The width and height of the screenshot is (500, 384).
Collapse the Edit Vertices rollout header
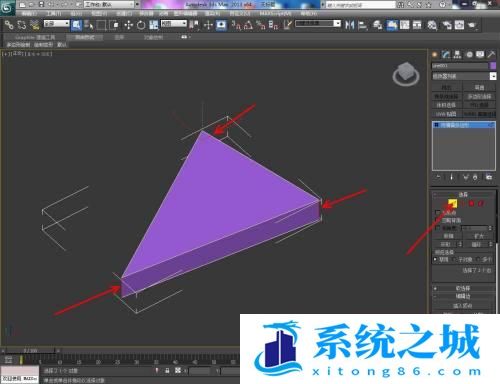pyautogui.click(x=463, y=296)
